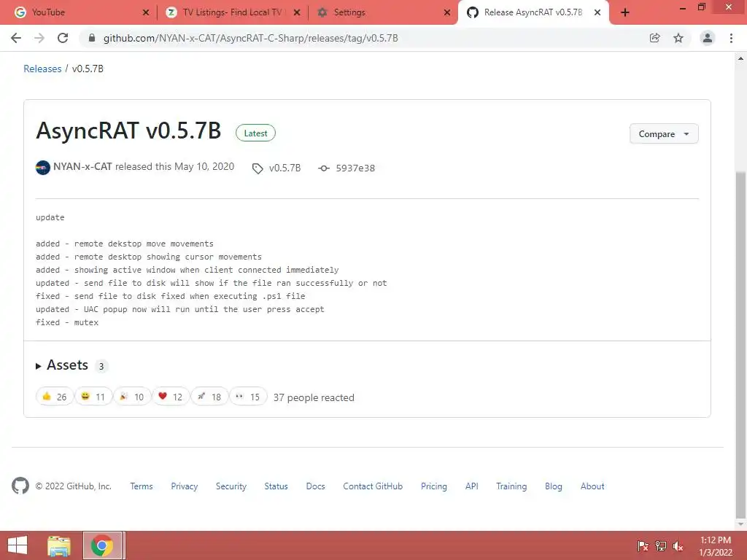Open commit 5937e38
Viewport: 747px width, 560px height.
pos(355,168)
